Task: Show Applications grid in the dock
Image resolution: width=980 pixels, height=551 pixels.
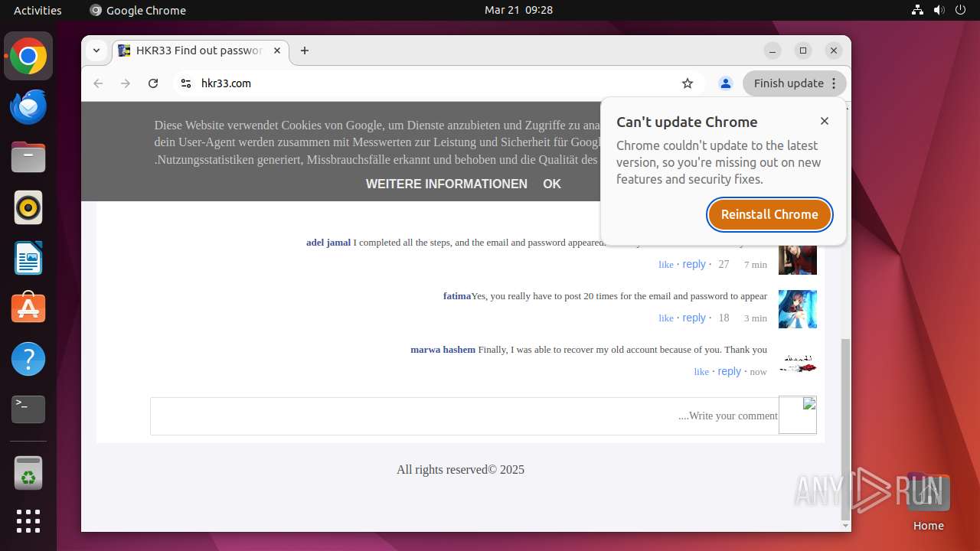Action: [x=28, y=521]
